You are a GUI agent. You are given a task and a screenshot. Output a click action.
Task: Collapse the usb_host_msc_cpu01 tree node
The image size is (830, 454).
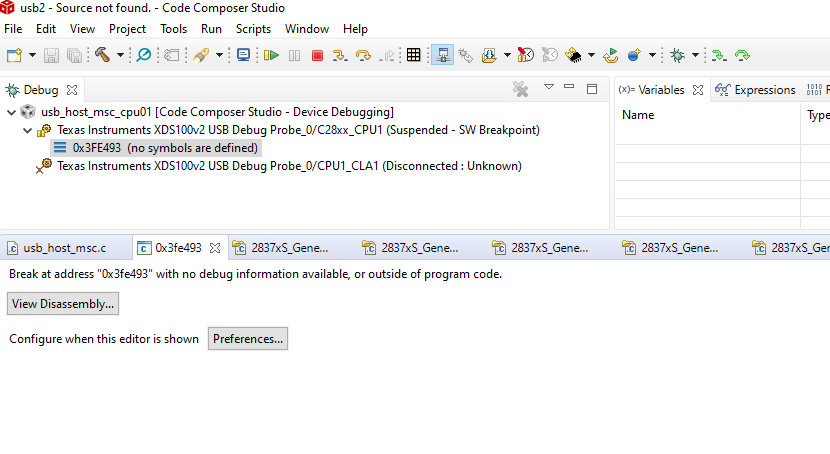point(11,112)
